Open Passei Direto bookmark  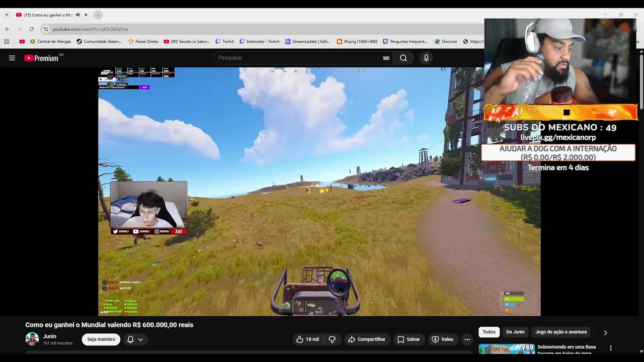[143, 42]
